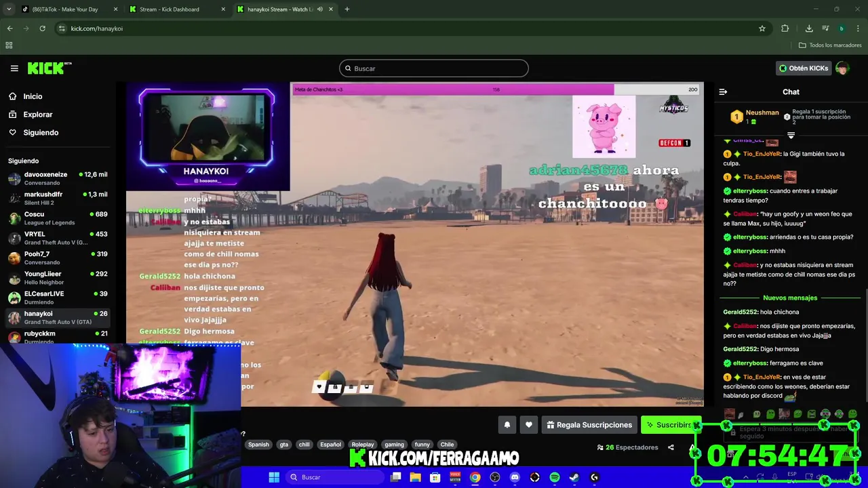This screenshot has height=488, width=868.
Task: Click the Obtén KICKs button
Action: pos(804,68)
